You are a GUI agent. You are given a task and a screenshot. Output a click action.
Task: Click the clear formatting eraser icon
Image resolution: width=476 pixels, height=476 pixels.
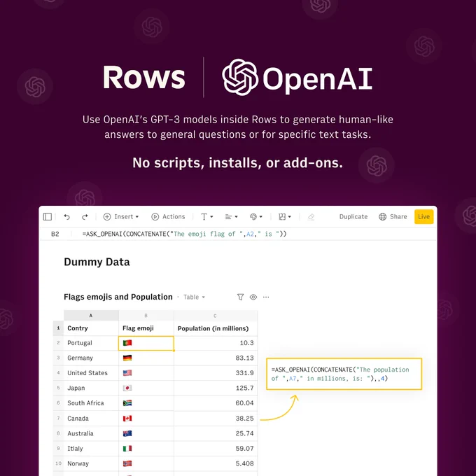(x=311, y=217)
